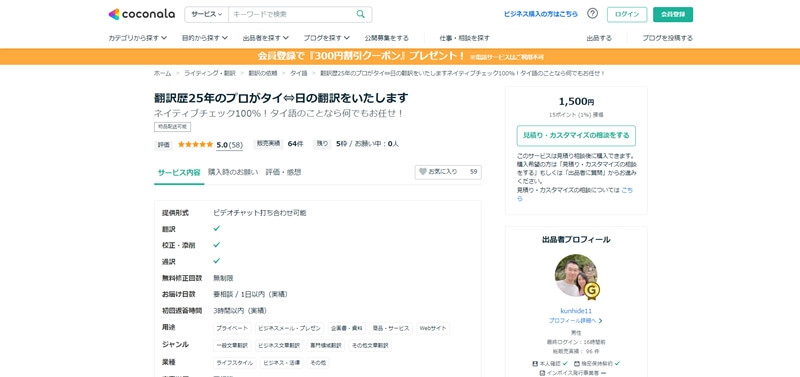Image resolution: width=800 pixels, height=377 pixels.
Task: Switch to 評価・感想 tab
Action: coord(283,172)
